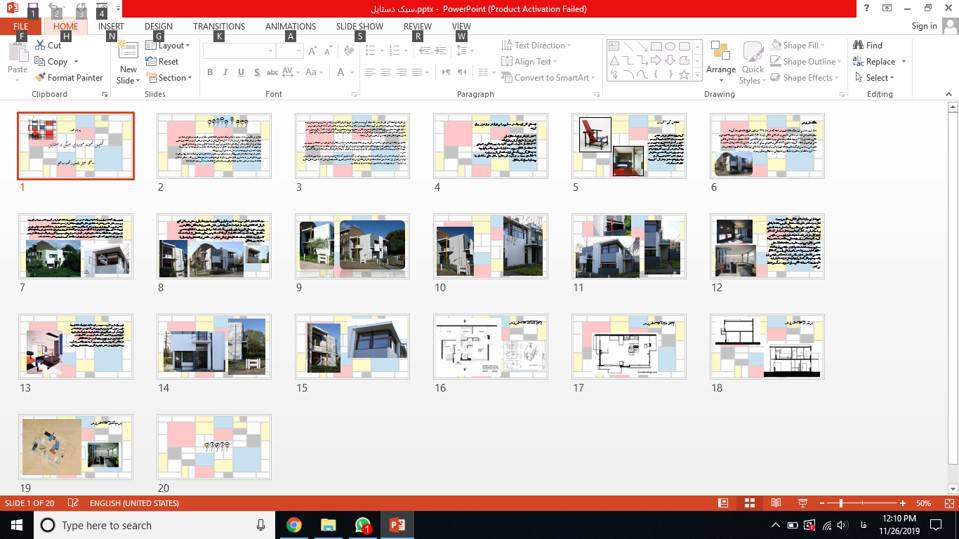Select slide 16 floor plan thumbnail

coord(491,346)
